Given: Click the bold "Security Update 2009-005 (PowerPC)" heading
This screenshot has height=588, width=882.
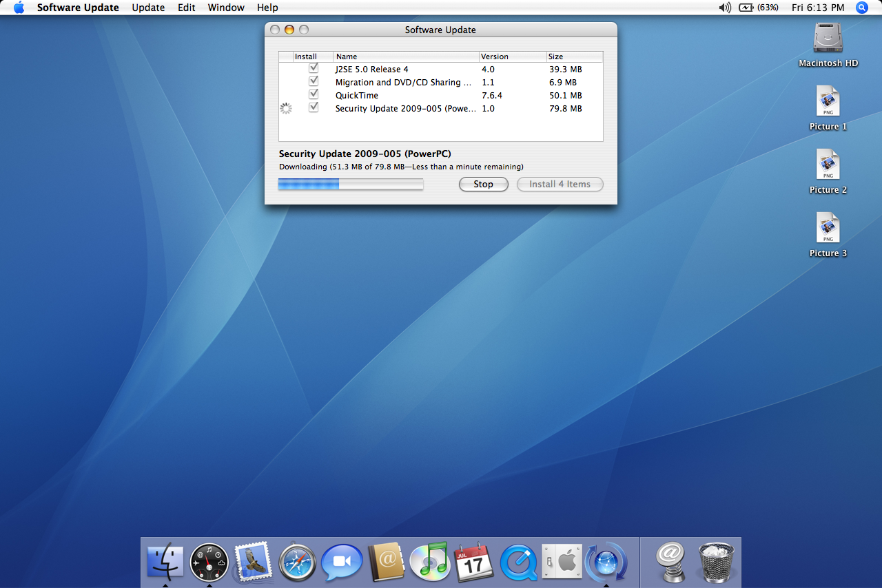Looking at the screenshot, I should (365, 154).
